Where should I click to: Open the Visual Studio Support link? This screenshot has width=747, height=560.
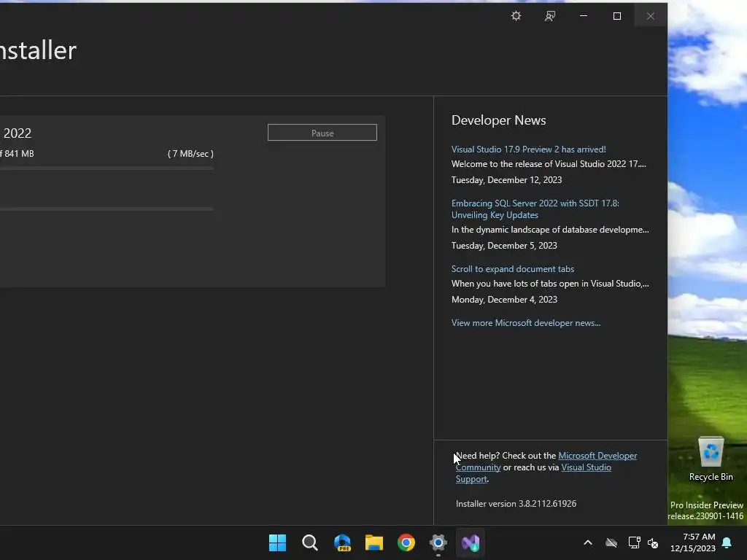(x=586, y=467)
